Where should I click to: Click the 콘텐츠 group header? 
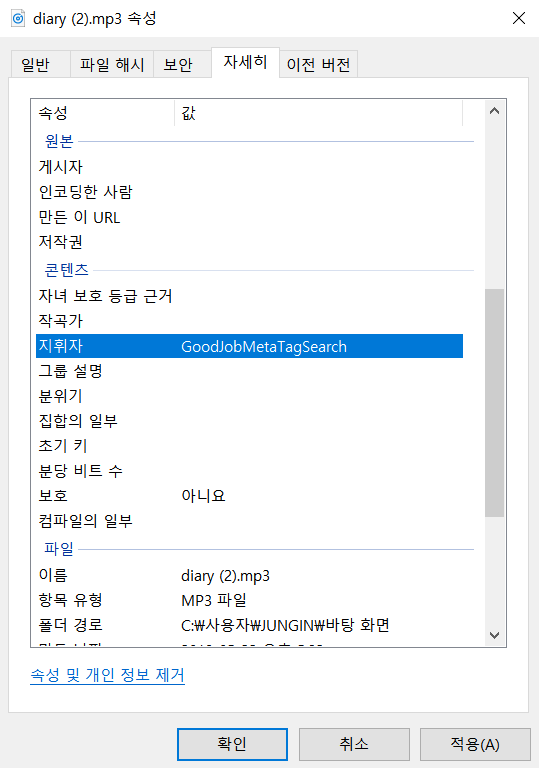point(66,270)
